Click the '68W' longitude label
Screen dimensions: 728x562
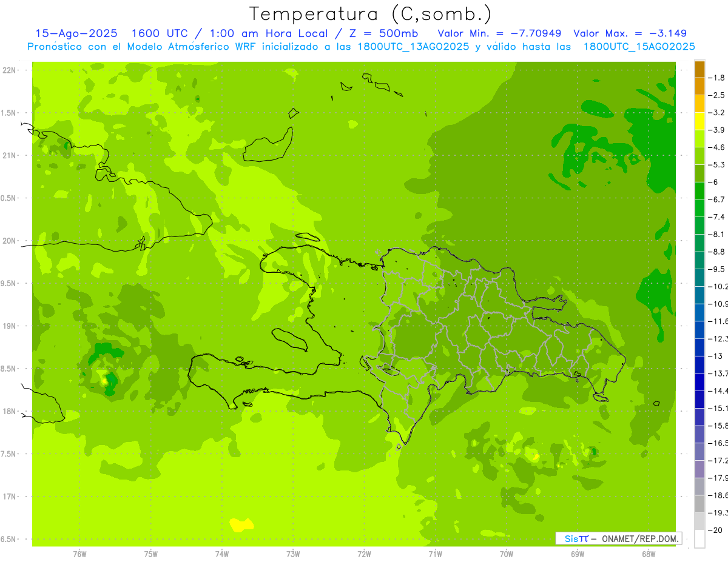click(649, 554)
